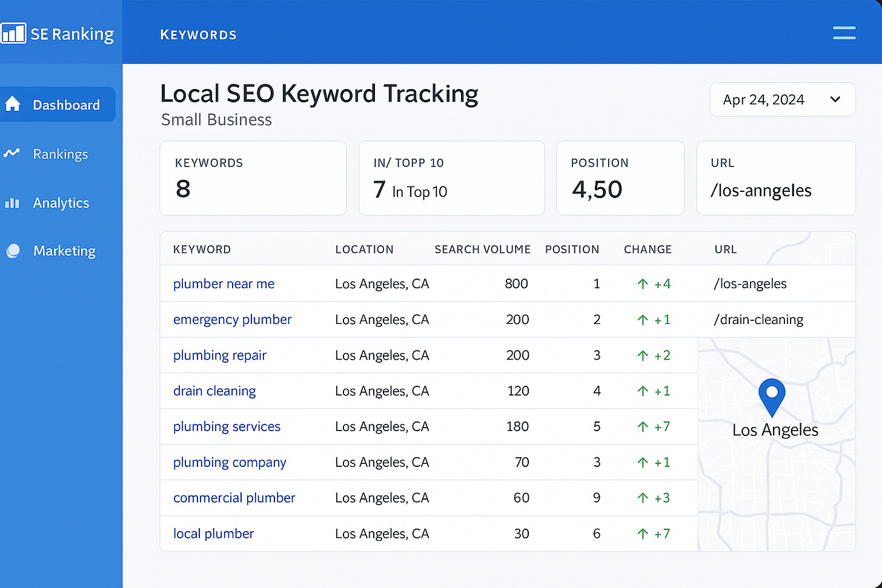Click the emergency plumber keyword link
Image resolution: width=882 pixels, height=588 pixels.
point(232,319)
